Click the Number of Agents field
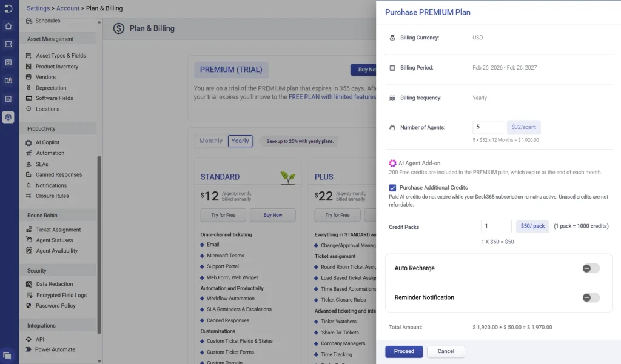 point(488,127)
